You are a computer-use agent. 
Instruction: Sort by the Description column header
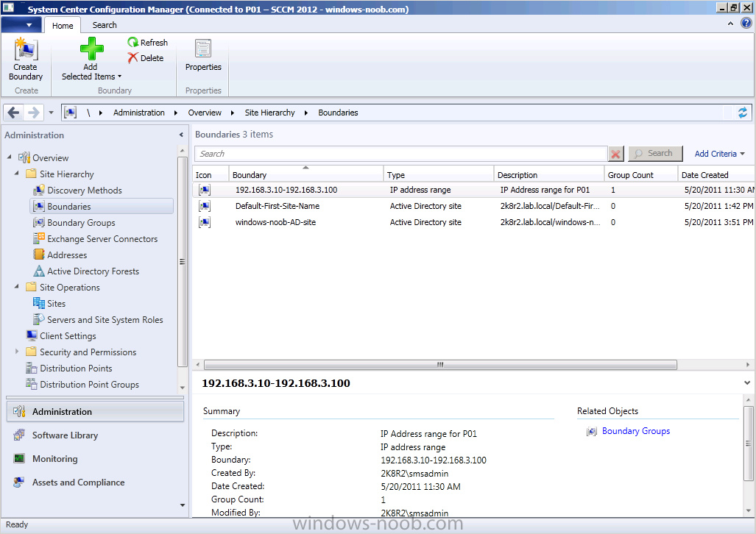pyautogui.click(x=548, y=174)
